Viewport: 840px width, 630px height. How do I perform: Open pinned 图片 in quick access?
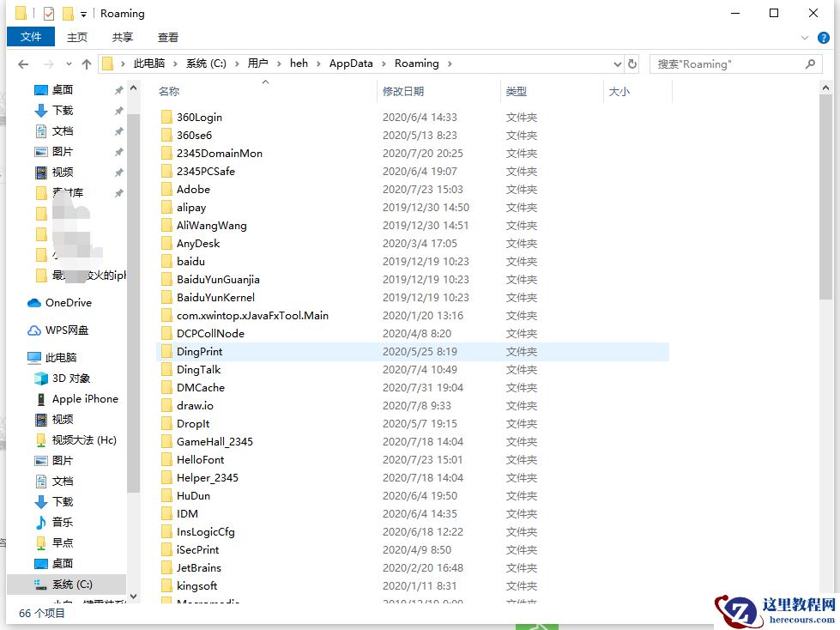62,152
